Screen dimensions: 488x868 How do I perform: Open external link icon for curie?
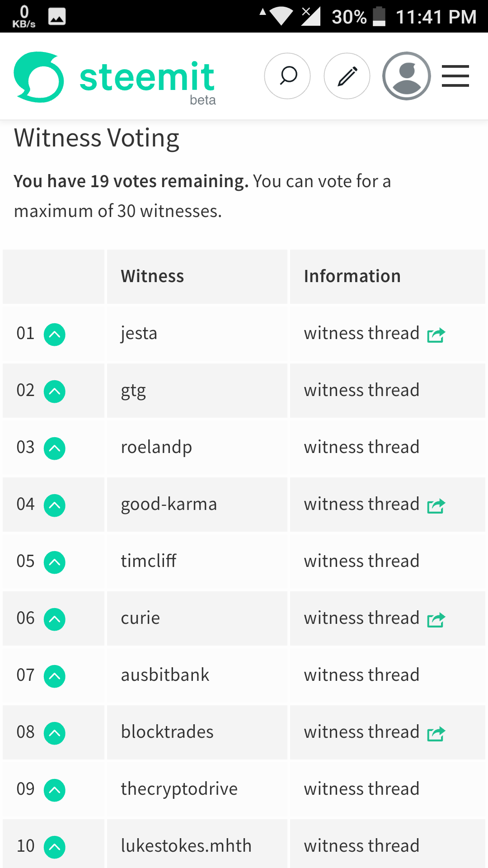coord(436,620)
